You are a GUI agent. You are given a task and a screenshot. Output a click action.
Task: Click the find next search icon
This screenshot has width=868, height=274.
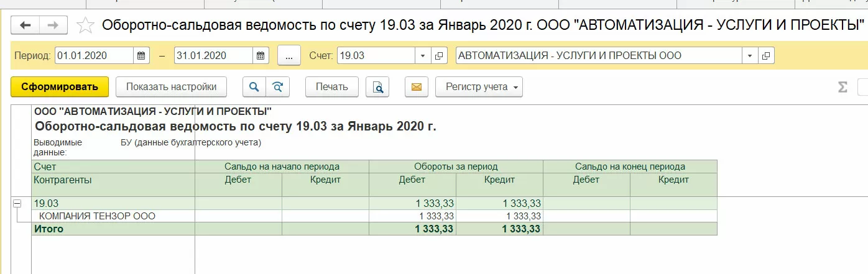[278, 87]
